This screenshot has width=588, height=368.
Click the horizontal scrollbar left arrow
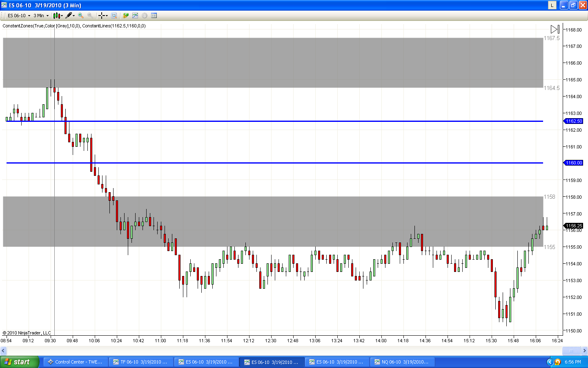click(3, 351)
